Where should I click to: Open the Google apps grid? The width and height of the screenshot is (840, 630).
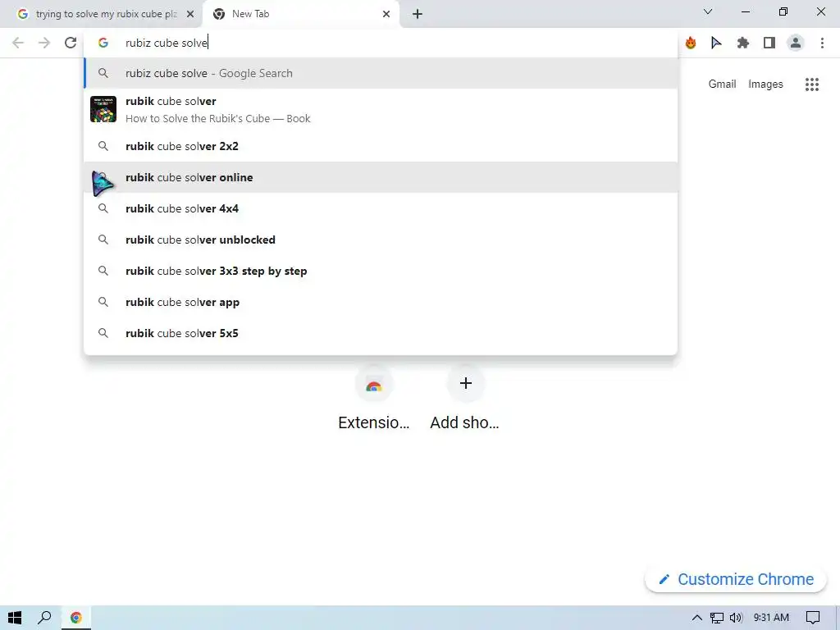(812, 84)
